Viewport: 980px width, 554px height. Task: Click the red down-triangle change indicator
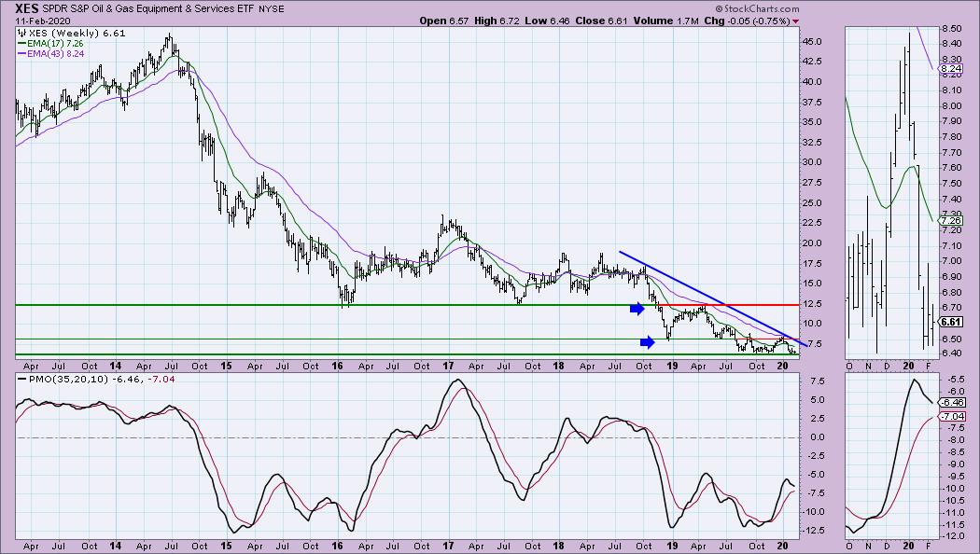[795, 21]
